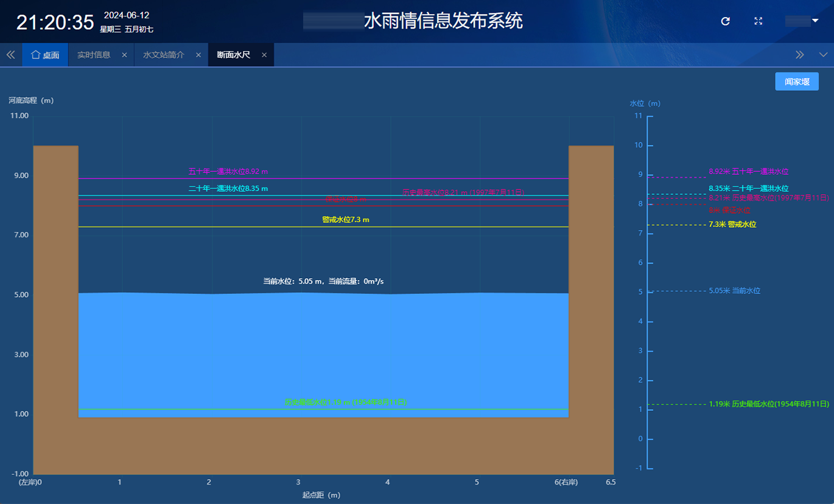Click the yellow warning water level line
The width and height of the screenshot is (834, 504).
click(x=347, y=227)
